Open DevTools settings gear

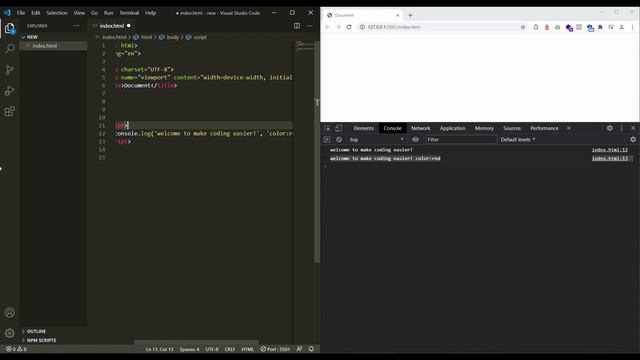pyautogui.click(x=609, y=128)
